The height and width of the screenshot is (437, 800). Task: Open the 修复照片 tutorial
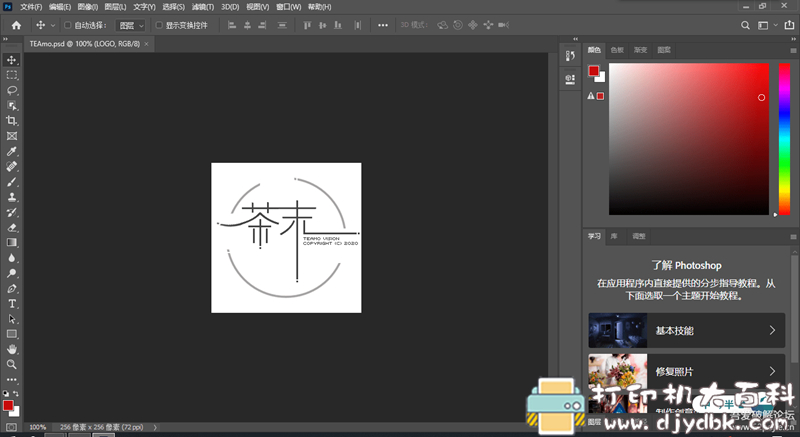click(x=686, y=371)
